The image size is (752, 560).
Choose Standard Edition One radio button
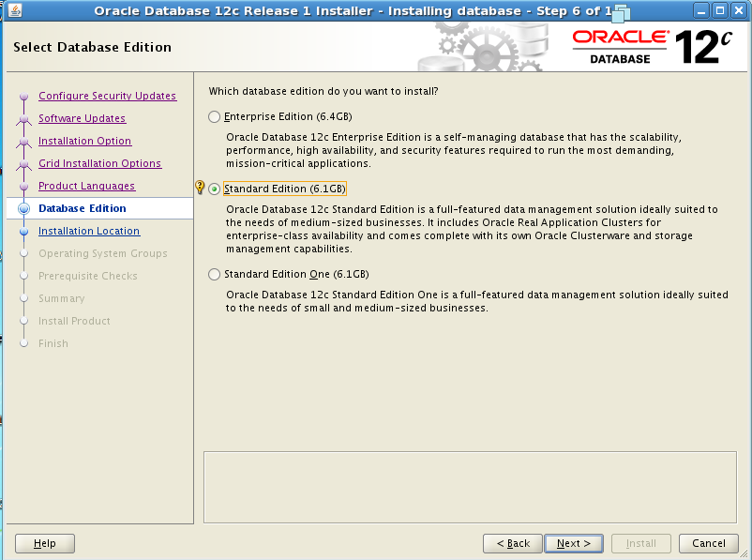215,275
